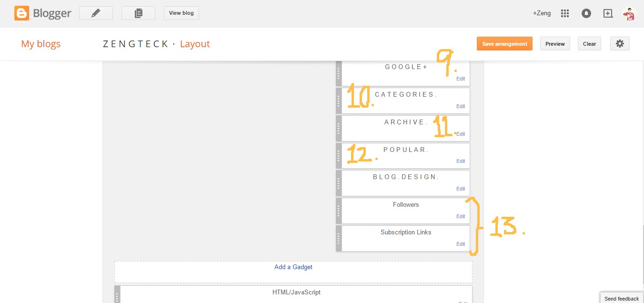This screenshot has width=644, height=303.
Task: Edit the BLOG.DESIGN gadget
Action: pos(461,189)
